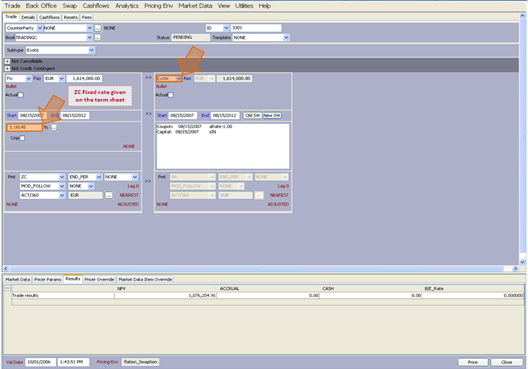Switch to the Pricer Params tab
Screen dimensions: 528x369
click(47, 279)
